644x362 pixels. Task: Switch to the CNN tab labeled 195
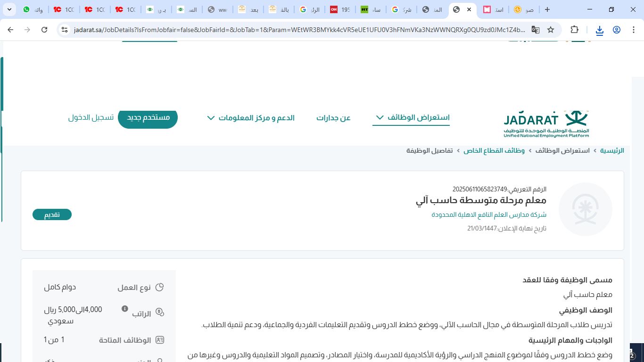coord(341,9)
